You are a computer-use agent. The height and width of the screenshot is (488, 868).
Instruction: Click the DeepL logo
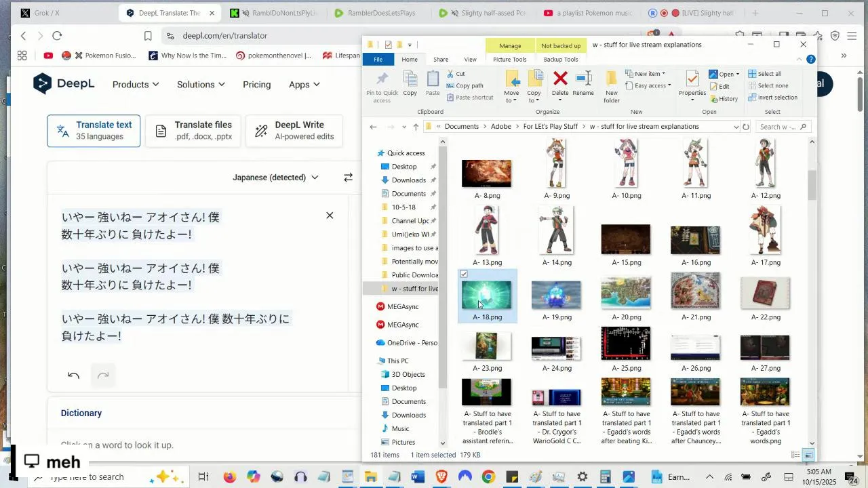(x=64, y=84)
